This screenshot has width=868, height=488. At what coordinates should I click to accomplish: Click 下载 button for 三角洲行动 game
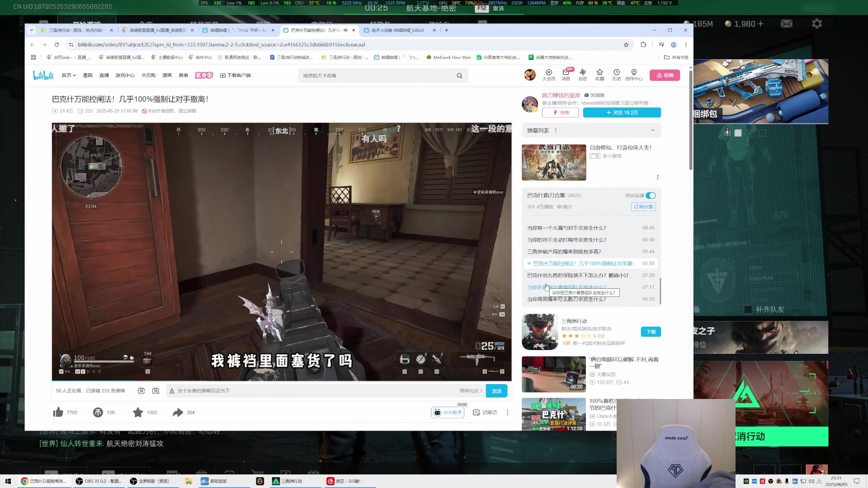coord(651,332)
